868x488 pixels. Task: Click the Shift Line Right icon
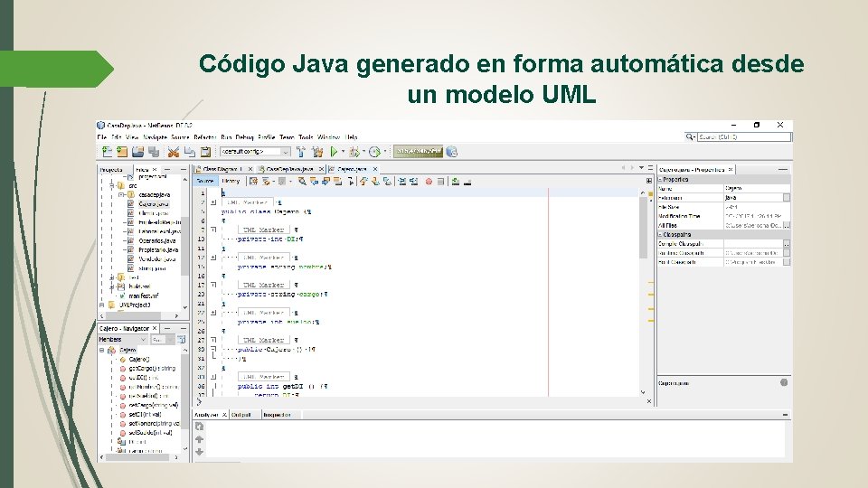pyautogui.click(x=413, y=181)
